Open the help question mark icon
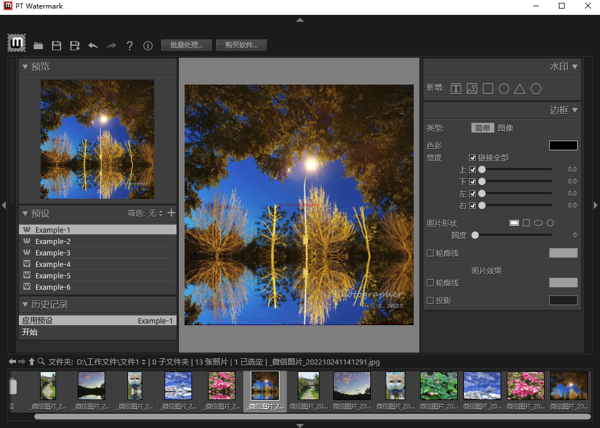The width and height of the screenshot is (600, 428). click(x=130, y=46)
